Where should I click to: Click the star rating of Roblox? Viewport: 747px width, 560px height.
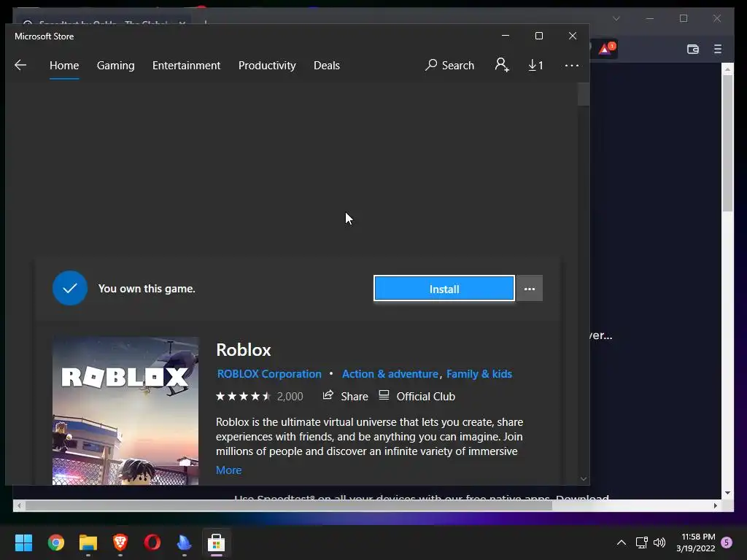click(x=244, y=396)
